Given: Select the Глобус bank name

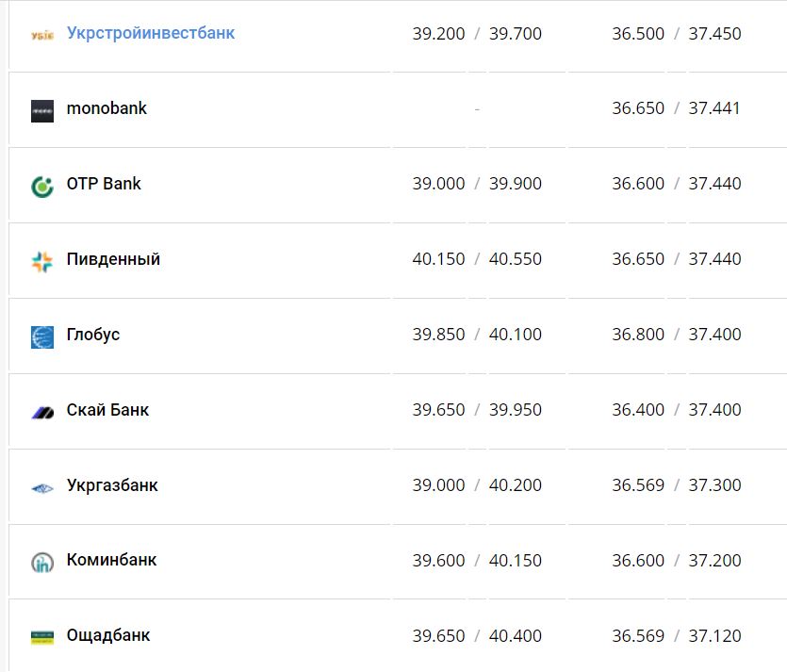Looking at the screenshot, I should [x=93, y=335].
